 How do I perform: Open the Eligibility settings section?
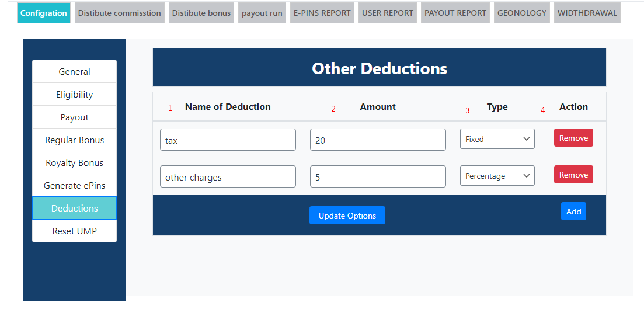(74, 94)
